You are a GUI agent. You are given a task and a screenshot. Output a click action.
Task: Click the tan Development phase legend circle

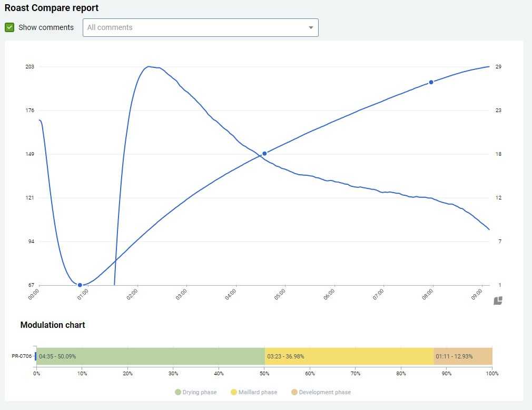[x=294, y=392]
